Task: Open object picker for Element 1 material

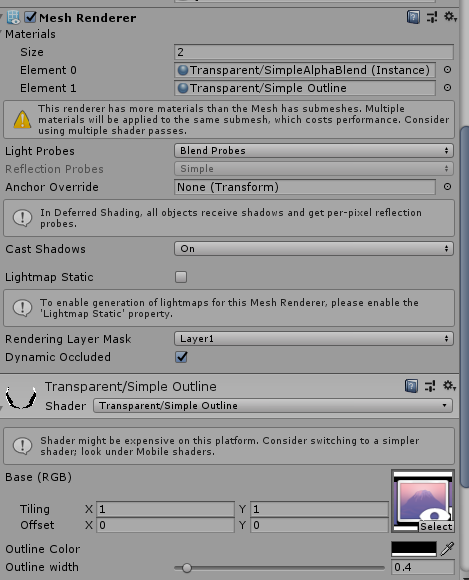Action: (x=448, y=88)
